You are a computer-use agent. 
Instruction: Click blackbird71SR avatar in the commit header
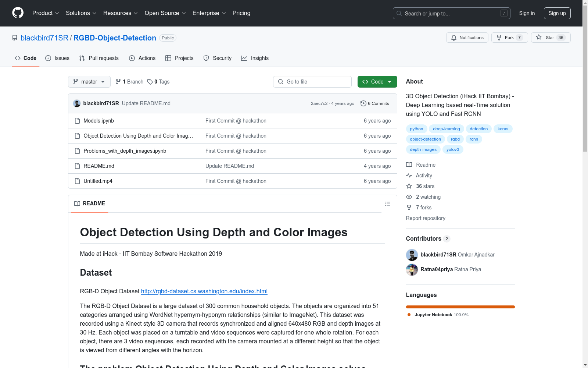tap(77, 103)
